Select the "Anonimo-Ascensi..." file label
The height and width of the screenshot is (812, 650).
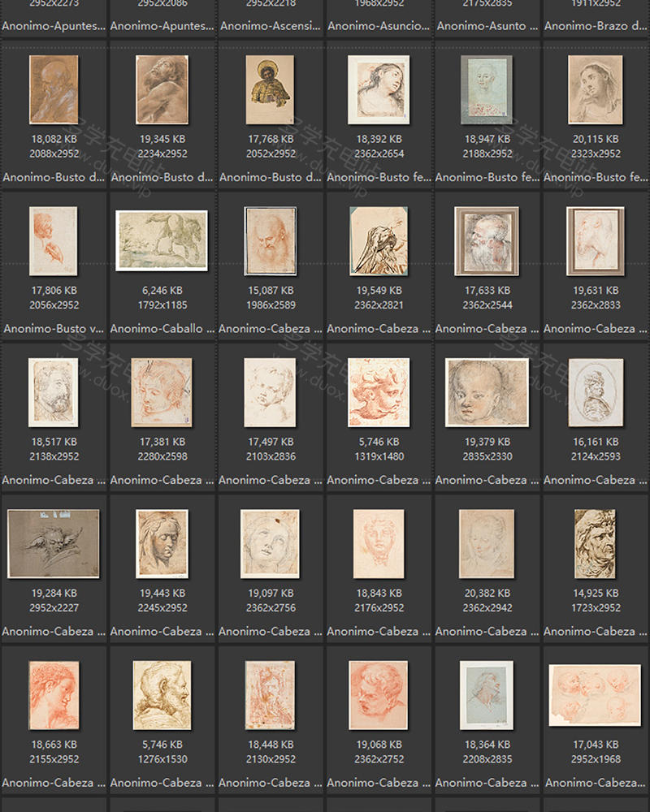[x=270, y=26]
